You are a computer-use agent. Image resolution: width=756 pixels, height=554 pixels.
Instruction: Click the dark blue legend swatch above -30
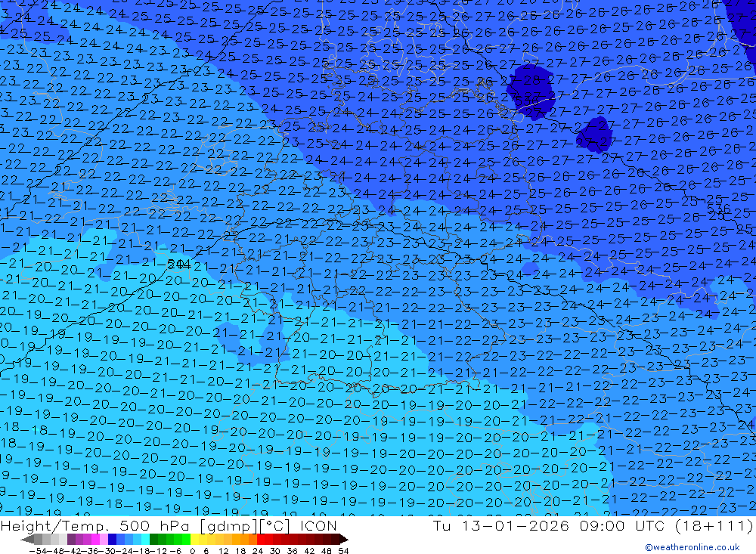pyautogui.click(x=113, y=539)
